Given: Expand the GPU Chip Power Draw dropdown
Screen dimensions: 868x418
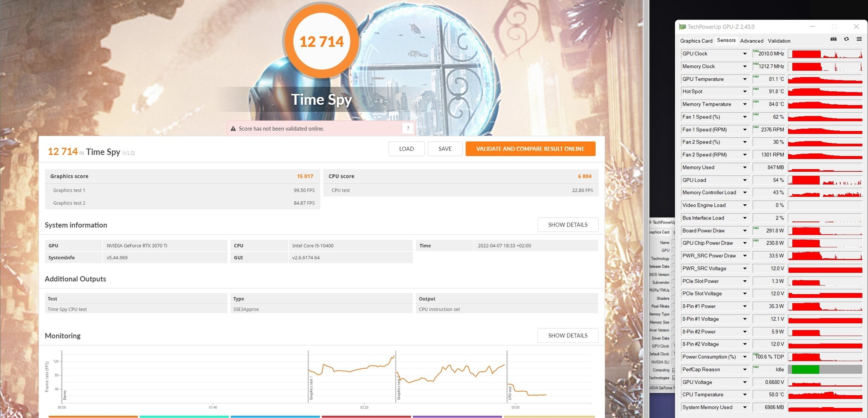Looking at the screenshot, I should point(745,243).
